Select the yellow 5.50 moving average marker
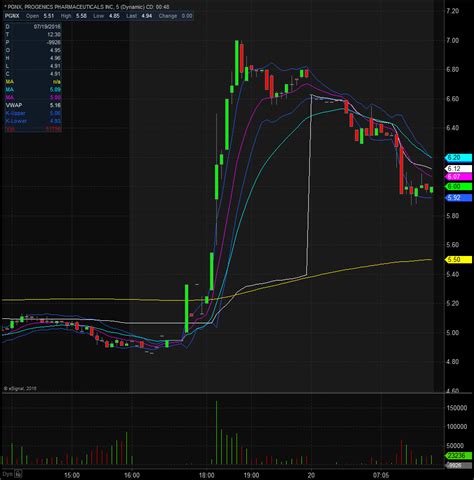Image resolution: width=474 pixels, height=480 pixels. pos(459,259)
